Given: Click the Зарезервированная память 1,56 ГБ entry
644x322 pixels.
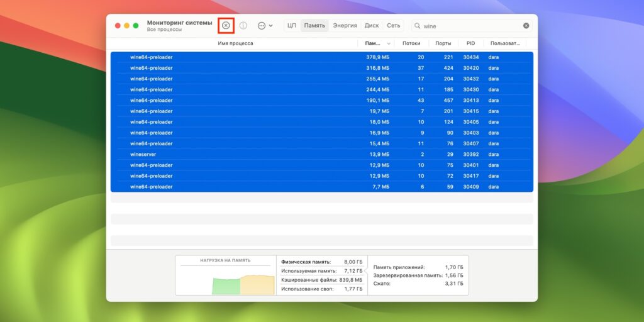Looking at the screenshot, I should [x=418, y=275].
